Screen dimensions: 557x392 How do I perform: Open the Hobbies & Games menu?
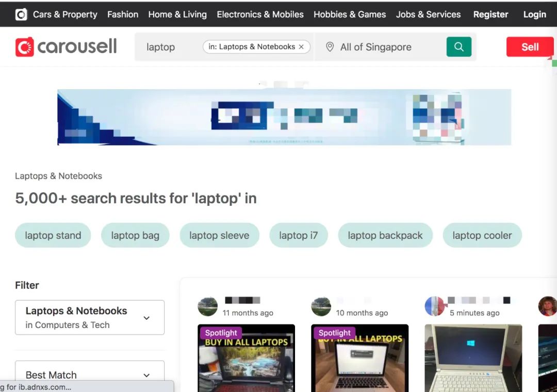[x=350, y=14]
